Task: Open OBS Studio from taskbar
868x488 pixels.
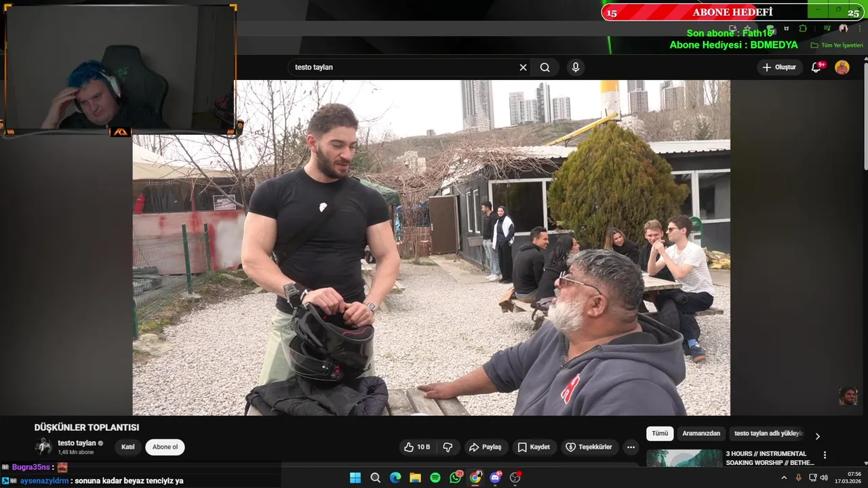Action: click(515, 478)
